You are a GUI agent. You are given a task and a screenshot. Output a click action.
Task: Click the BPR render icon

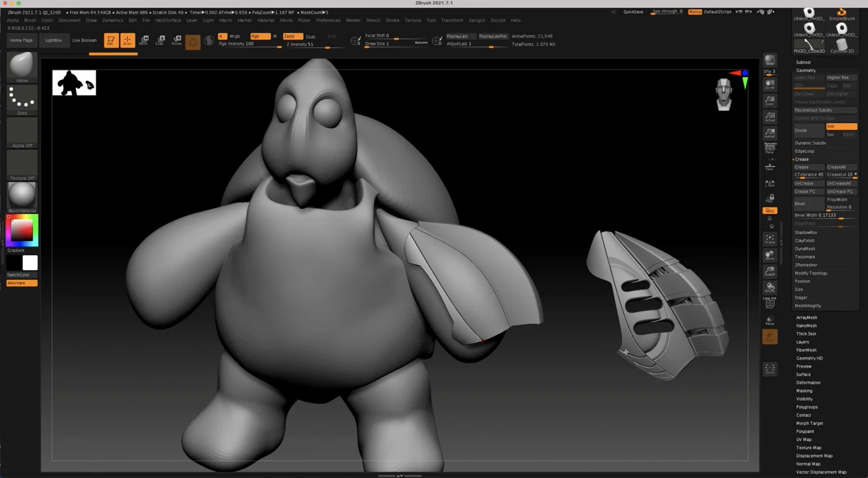tap(770, 61)
